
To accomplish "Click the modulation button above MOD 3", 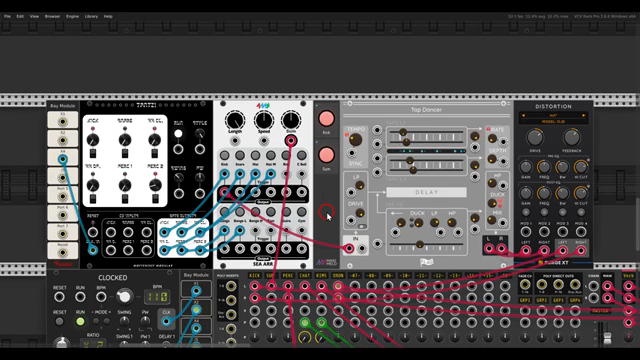I will 562,212.
